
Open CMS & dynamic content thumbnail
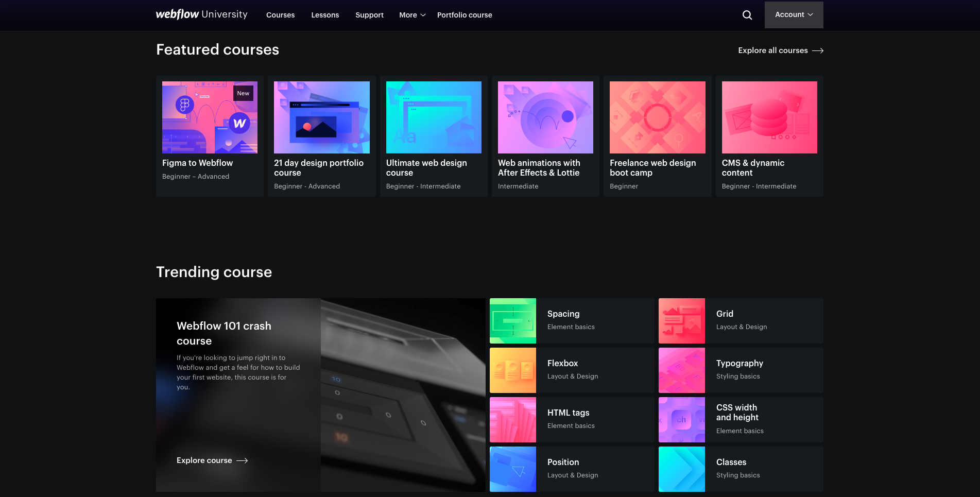[769, 117]
